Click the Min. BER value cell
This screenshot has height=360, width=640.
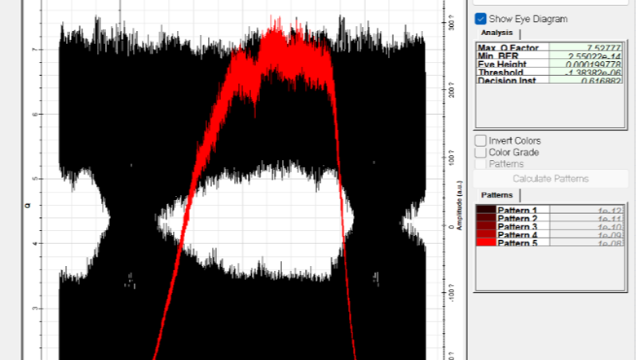click(x=586, y=56)
